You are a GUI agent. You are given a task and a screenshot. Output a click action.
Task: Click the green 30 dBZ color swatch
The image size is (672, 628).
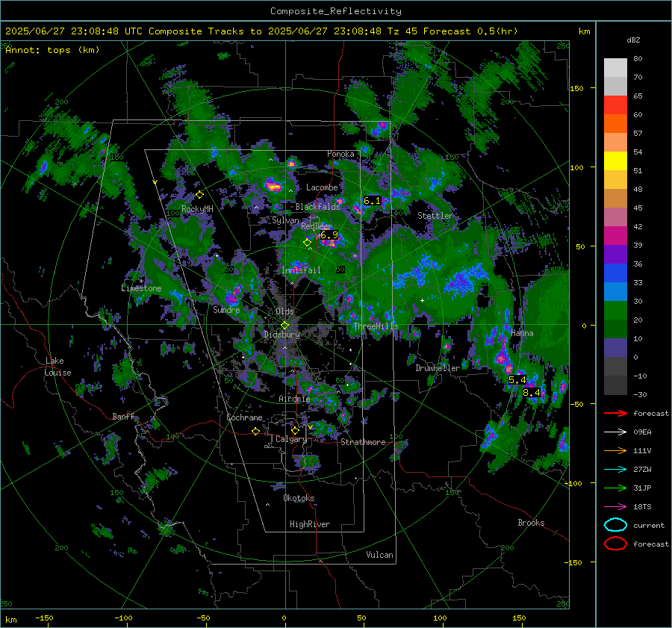click(615, 311)
